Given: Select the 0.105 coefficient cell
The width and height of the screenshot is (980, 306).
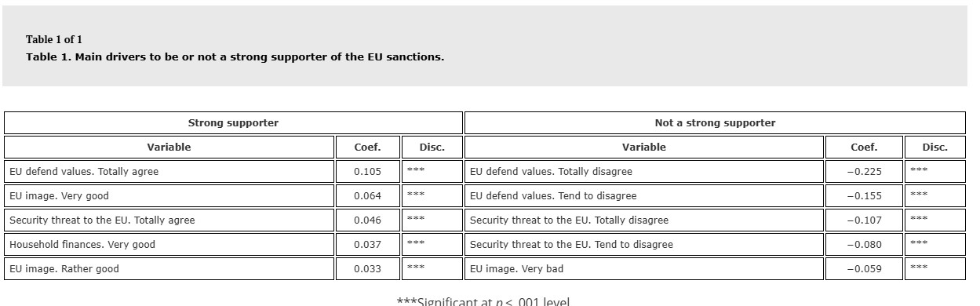Looking at the screenshot, I should pyautogui.click(x=367, y=172).
